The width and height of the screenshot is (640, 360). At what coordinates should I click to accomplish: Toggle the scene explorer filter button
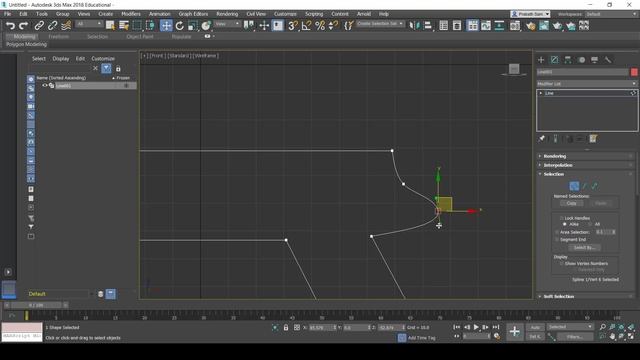pyautogui.click(x=106, y=68)
